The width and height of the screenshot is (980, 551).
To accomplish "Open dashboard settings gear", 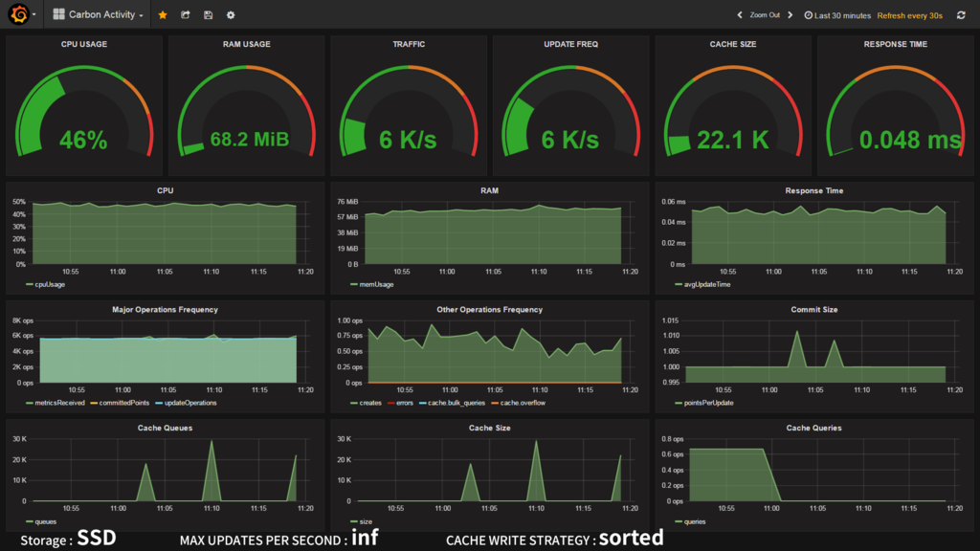I will (231, 15).
